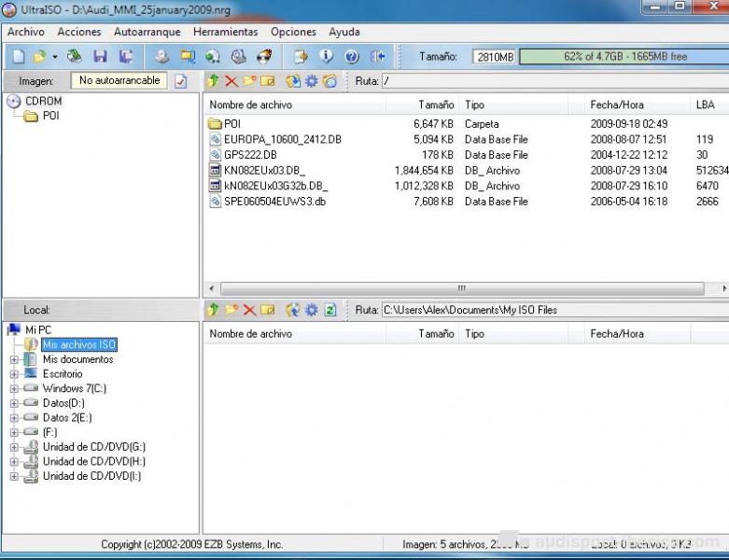Click the left arrow of the image list scrollbar
Image resolution: width=729 pixels, height=560 pixels.
point(212,288)
